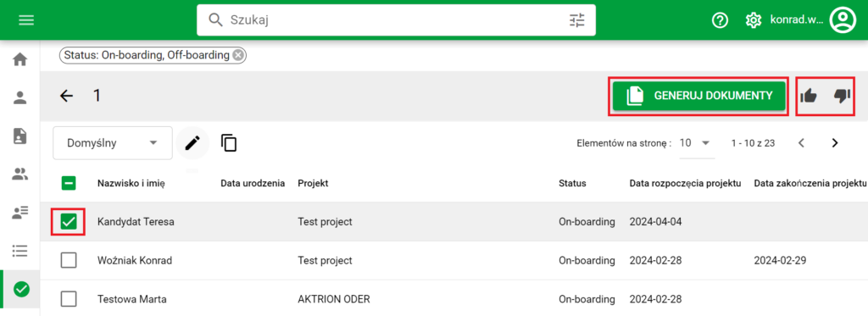The width and height of the screenshot is (868, 316).
Task: Open the document-person icon in sidebar
Action: (x=20, y=136)
